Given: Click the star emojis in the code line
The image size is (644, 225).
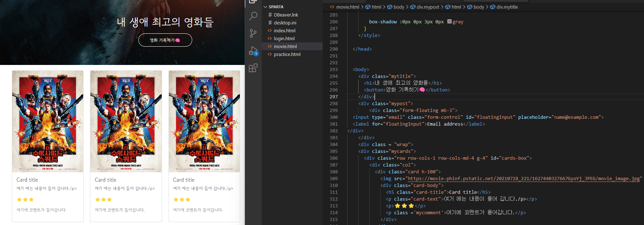Looking at the screenshot, I should [x=404, y=206].
